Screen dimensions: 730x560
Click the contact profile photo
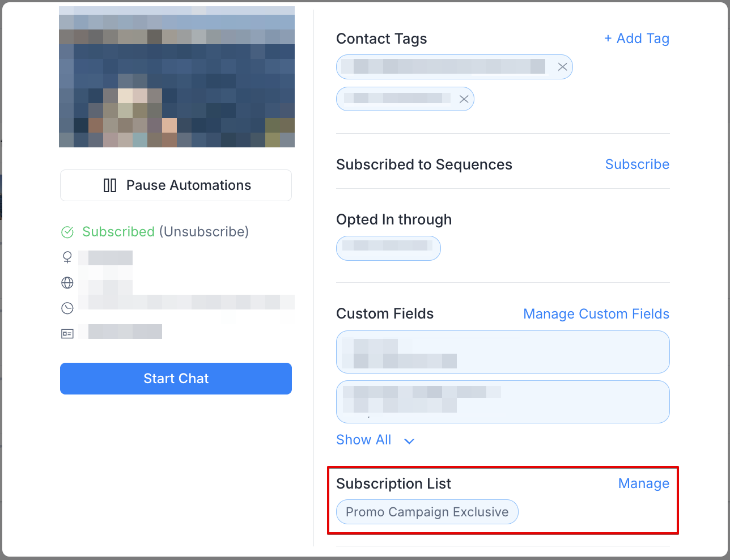point(177,77)
